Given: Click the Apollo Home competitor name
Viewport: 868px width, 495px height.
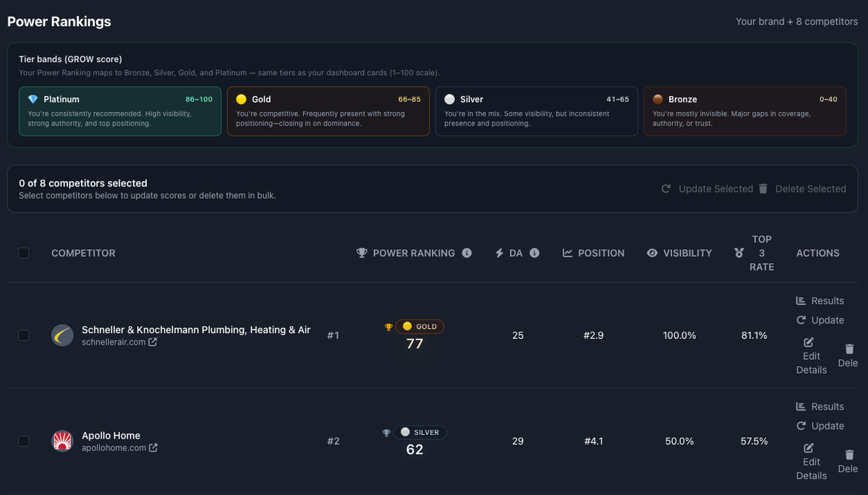Looking at the screenshot, I should pyautogui.click(x=111, y=436).
